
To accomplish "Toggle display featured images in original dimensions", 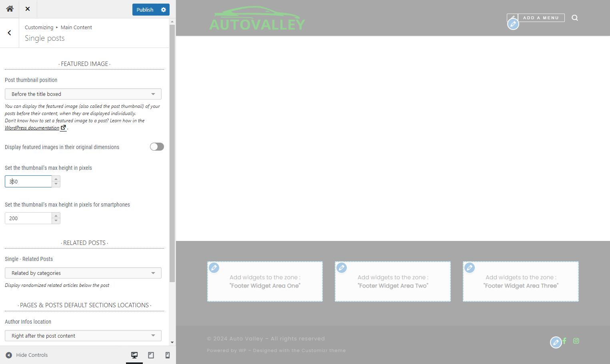I will [x=157, y=147].
